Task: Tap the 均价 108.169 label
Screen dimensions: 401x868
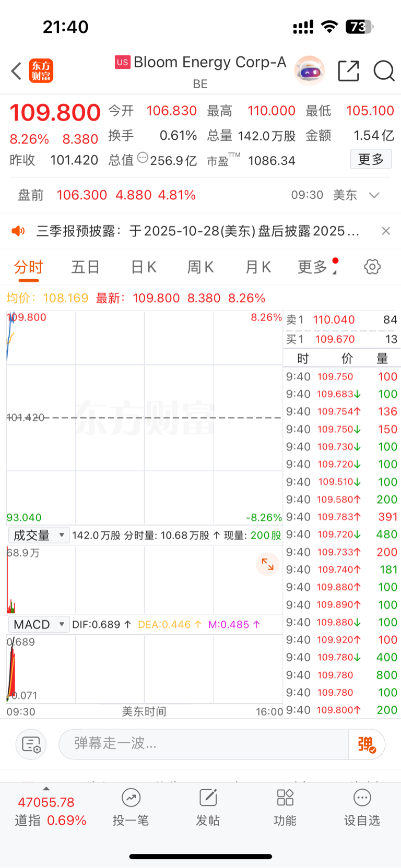Action: click(x=48, y=298)
